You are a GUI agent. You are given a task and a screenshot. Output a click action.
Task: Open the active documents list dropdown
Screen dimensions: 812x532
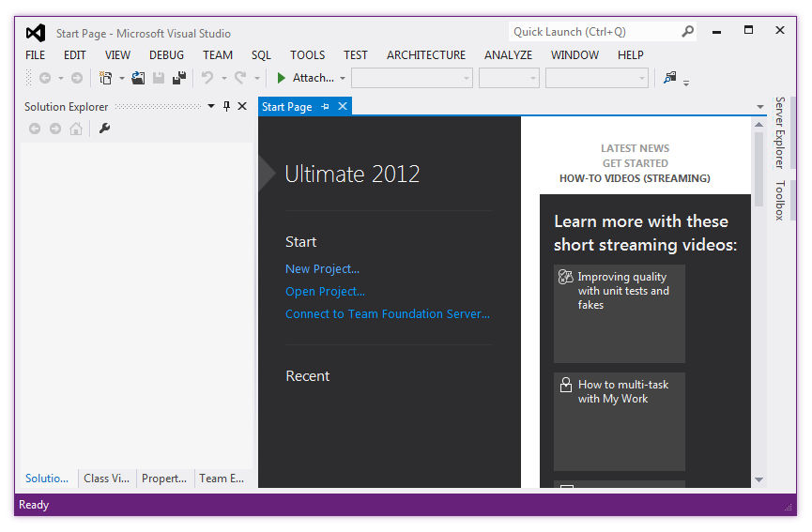click(x=759, y=107)
